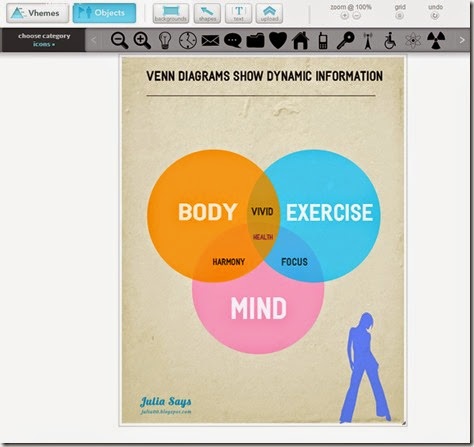474x447 pixels.
Task: Switch to the Objects tab
Action: [x=104, y=13]
